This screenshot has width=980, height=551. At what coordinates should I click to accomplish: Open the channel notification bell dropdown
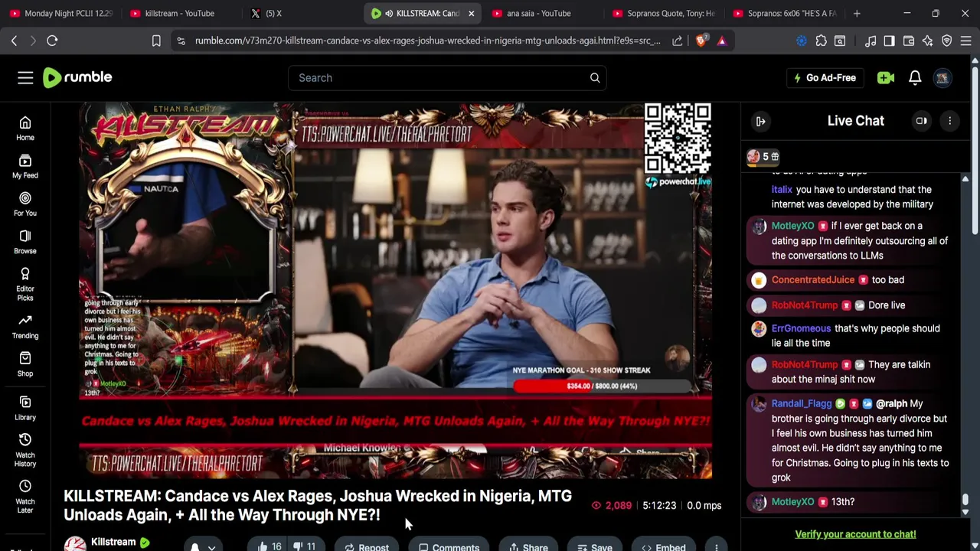(202, 546)
